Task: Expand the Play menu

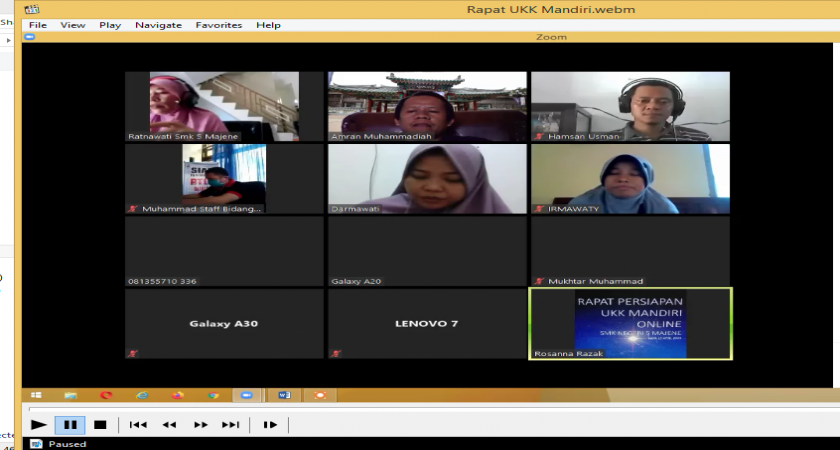Action: pos(110,25)
